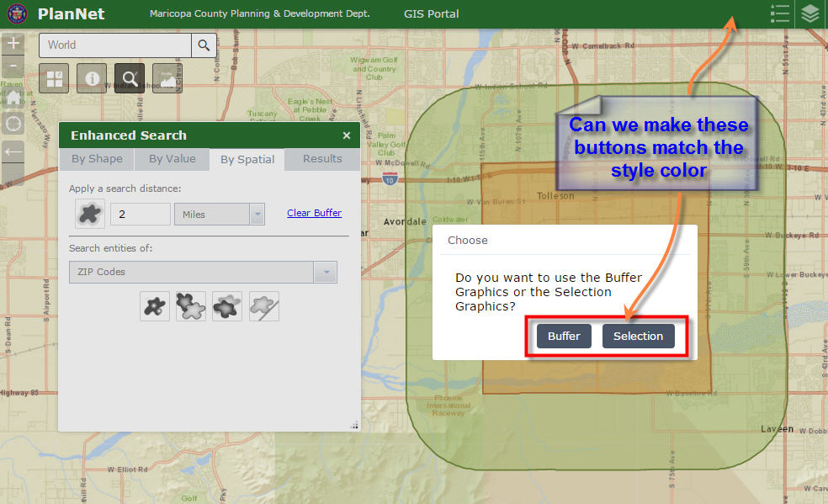The height and width of the screenshot is (504, 828).
Task: Click the zoom in plus button
Action: point(13,43)
